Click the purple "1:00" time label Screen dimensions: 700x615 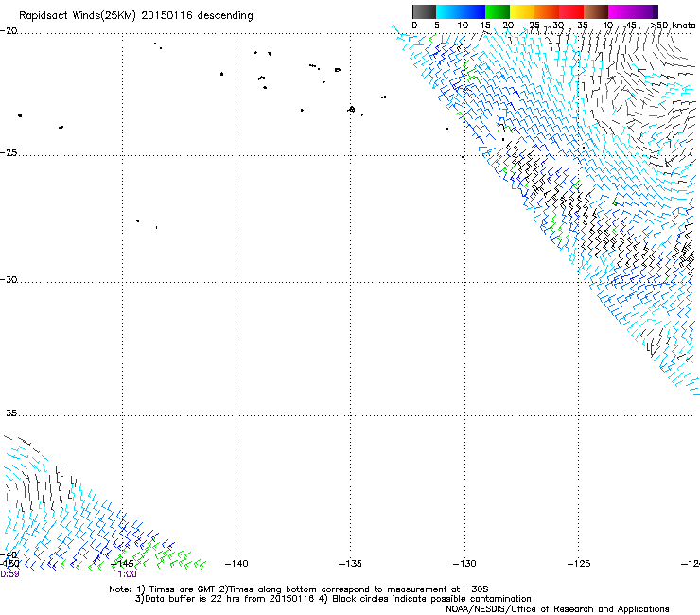128,574
